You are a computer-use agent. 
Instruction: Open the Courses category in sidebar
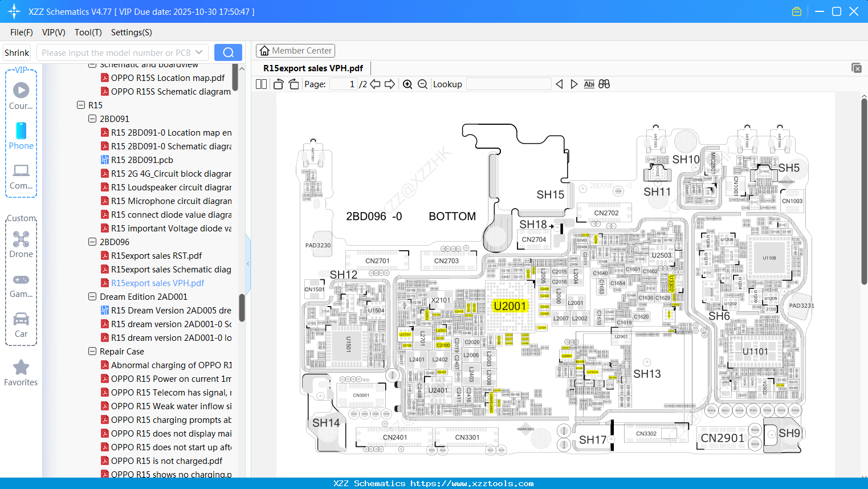[x=21, y=95]
